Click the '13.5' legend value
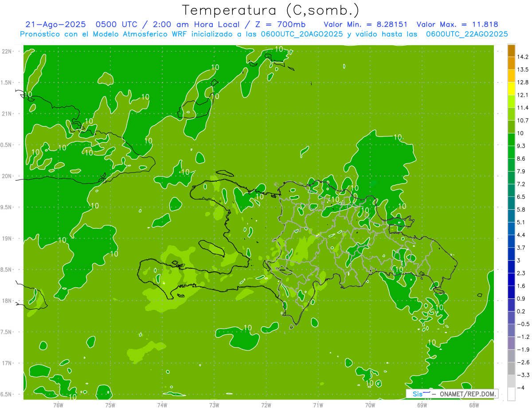Image resolution: width=532 pixels, height=411 pixels. click(x=523, y=70)
